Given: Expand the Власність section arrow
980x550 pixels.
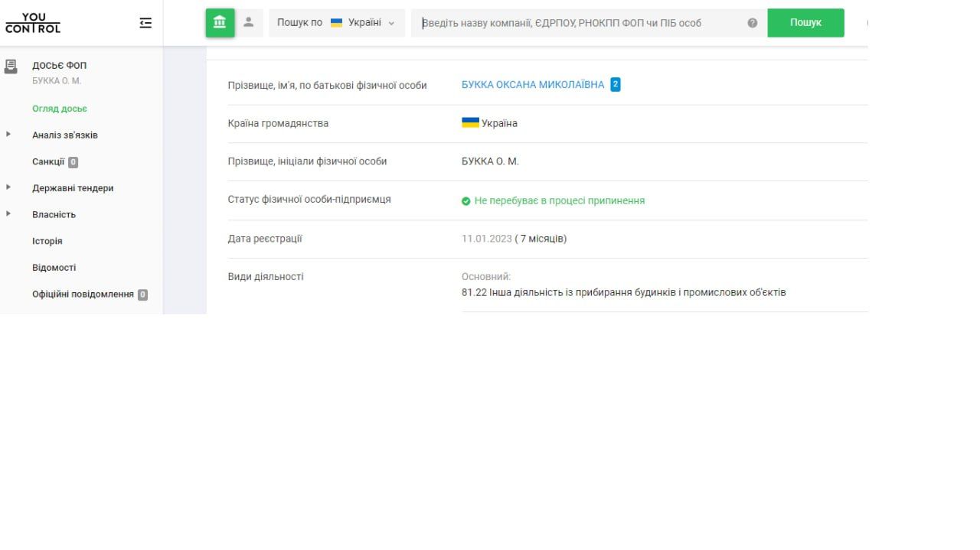Looking at the screenshot, I should pyautogui.click(x=8, y=214).
